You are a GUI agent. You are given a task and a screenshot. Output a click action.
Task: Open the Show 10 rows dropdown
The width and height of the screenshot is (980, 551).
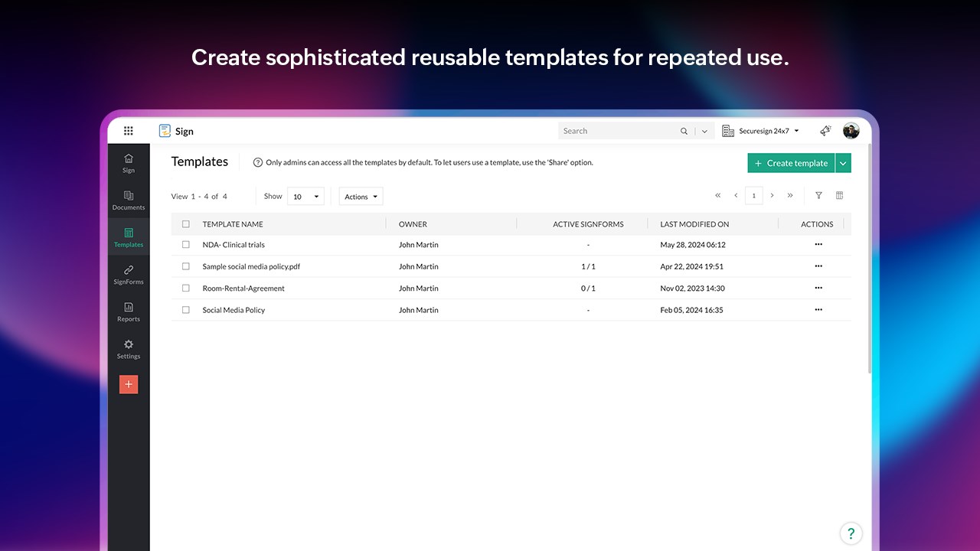coord(305,197)
